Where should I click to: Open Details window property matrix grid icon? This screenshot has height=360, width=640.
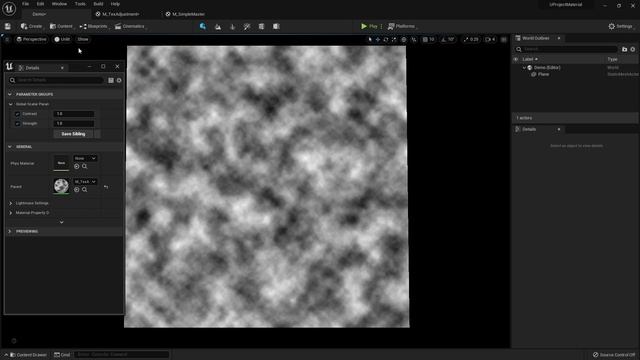pyautogui.click(x=111, y=80)
